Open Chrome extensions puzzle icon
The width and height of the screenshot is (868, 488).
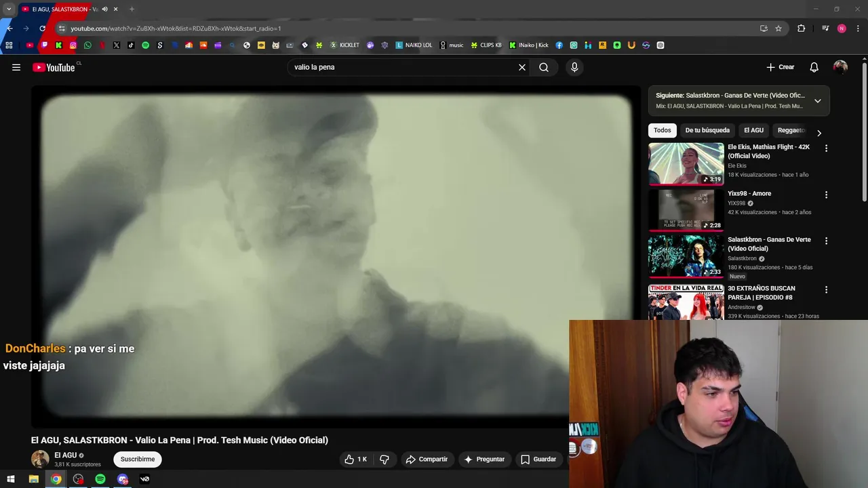[x=802, y=28]
